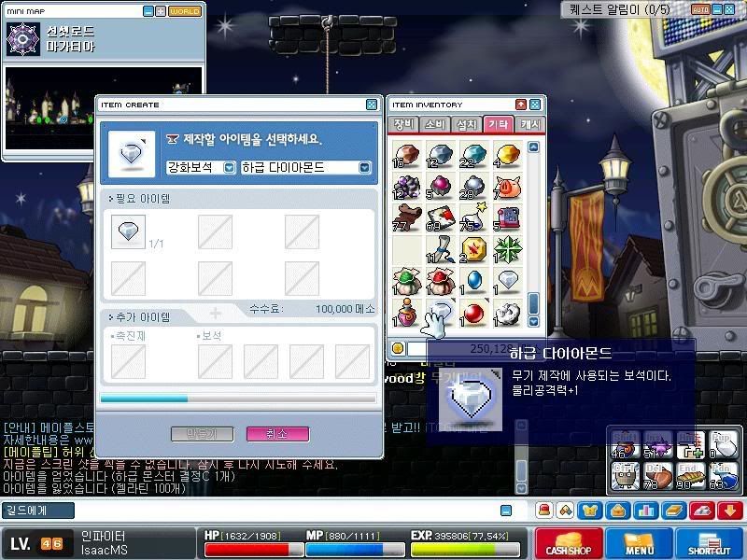Select the arcade machine item in inventory
The width and height of the screenshot is (747, 560).
click(507, 218)
